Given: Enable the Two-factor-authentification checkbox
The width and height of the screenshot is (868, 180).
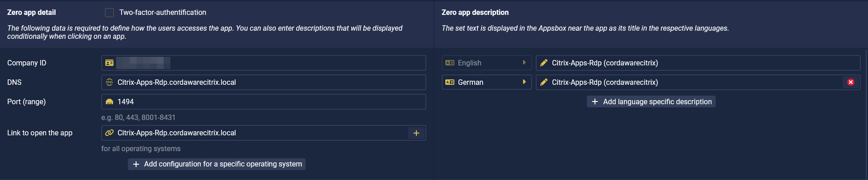Looking at the screenshot, I should [x=109, y=13].
